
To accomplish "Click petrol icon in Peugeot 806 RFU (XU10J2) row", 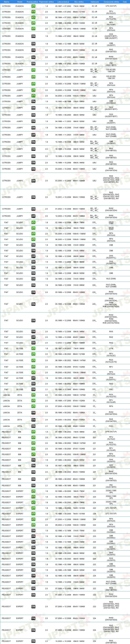I will (x=33, y=437).
